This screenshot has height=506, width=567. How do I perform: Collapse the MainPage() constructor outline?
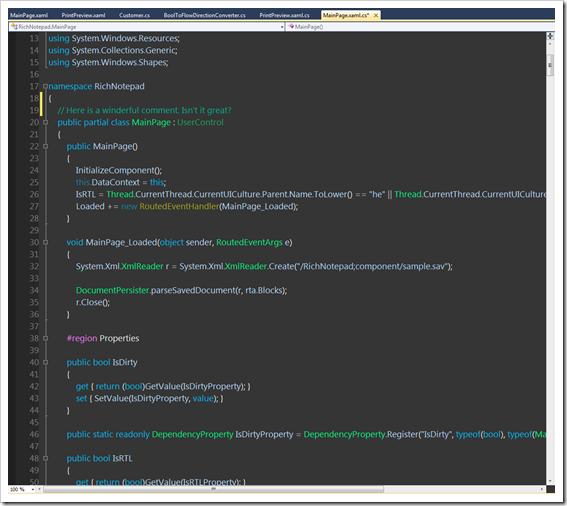point(45,146)
